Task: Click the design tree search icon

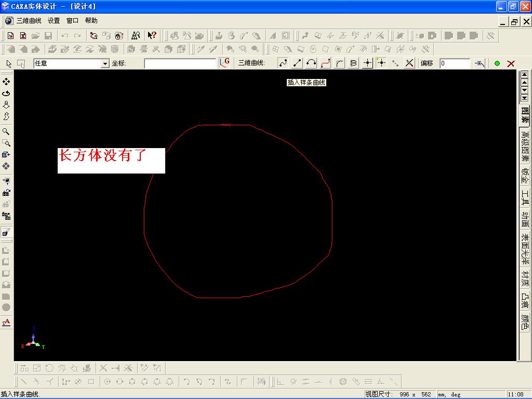Action: (136, 35)
